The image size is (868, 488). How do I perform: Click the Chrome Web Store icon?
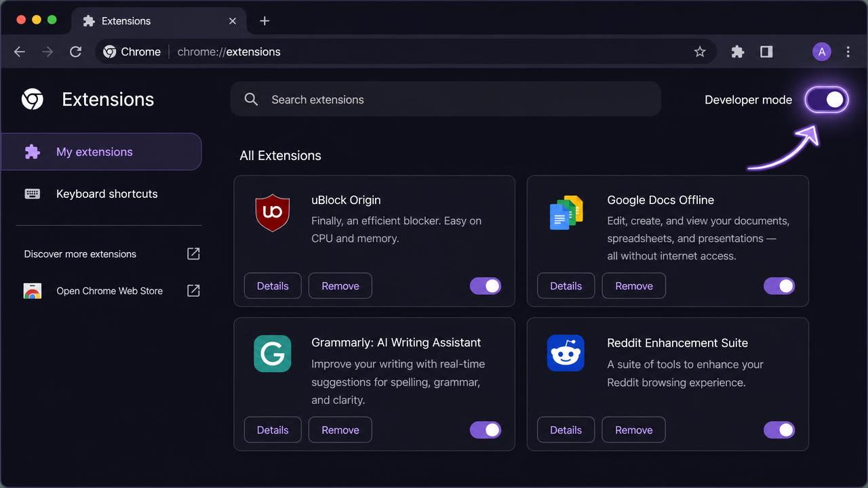33,291
